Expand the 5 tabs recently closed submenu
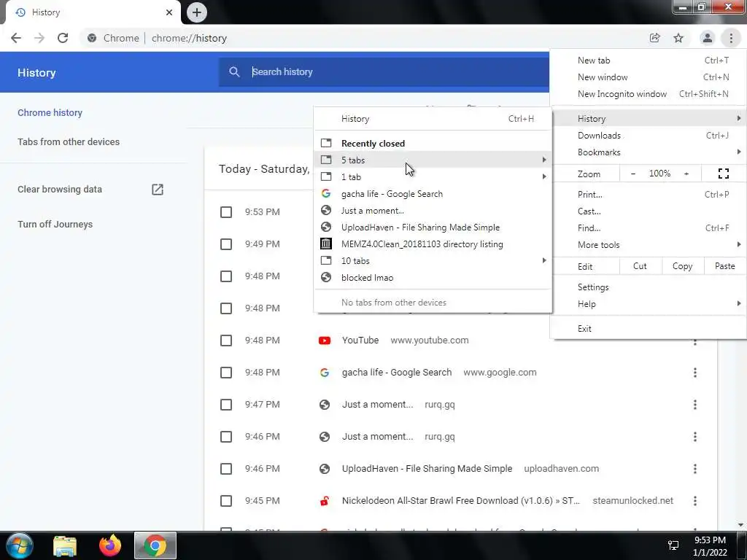The image size is (747, 560). (433, 160)
